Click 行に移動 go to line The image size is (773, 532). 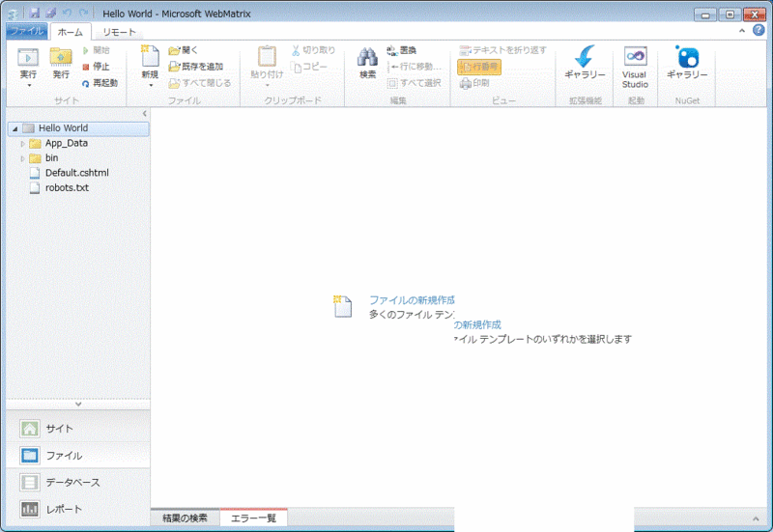point(415,67)
